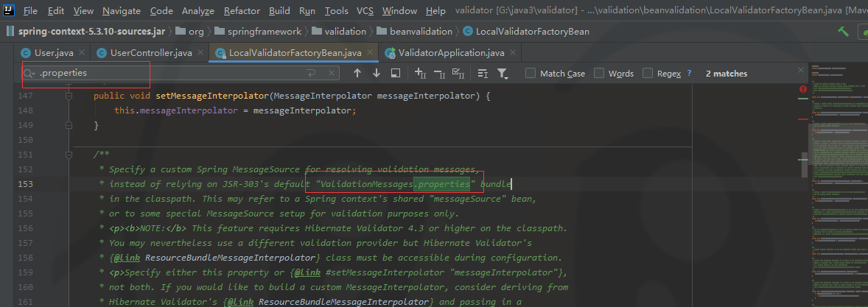Viewport: 868px width, 307px height.
Task: Click the highlighted .properties match on line 153
Action: [442, 183]
